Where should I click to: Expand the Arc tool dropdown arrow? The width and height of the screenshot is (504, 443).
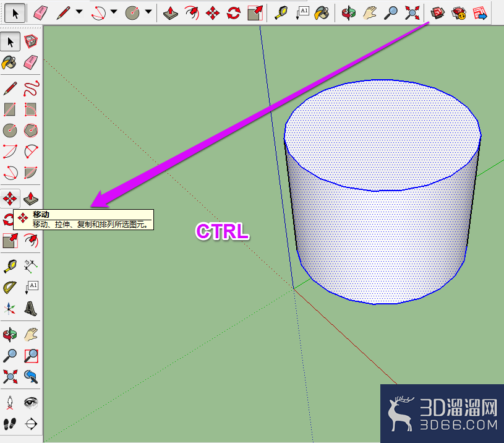coord(114,12)
